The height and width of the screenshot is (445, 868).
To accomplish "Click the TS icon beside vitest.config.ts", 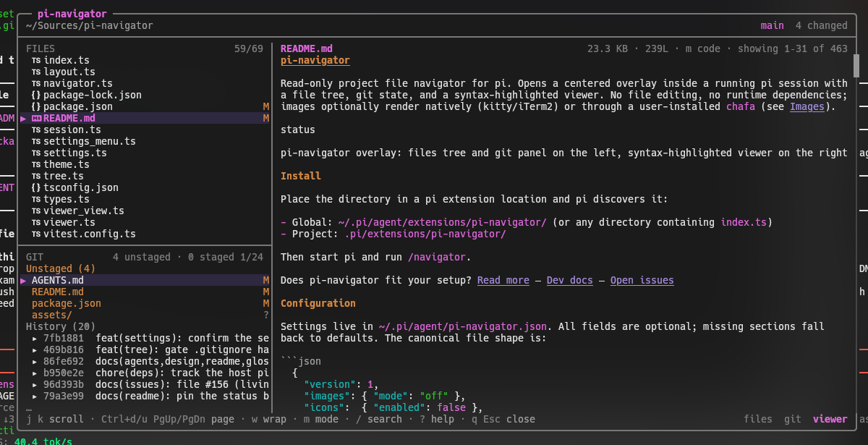I will (x=36, y=234).
